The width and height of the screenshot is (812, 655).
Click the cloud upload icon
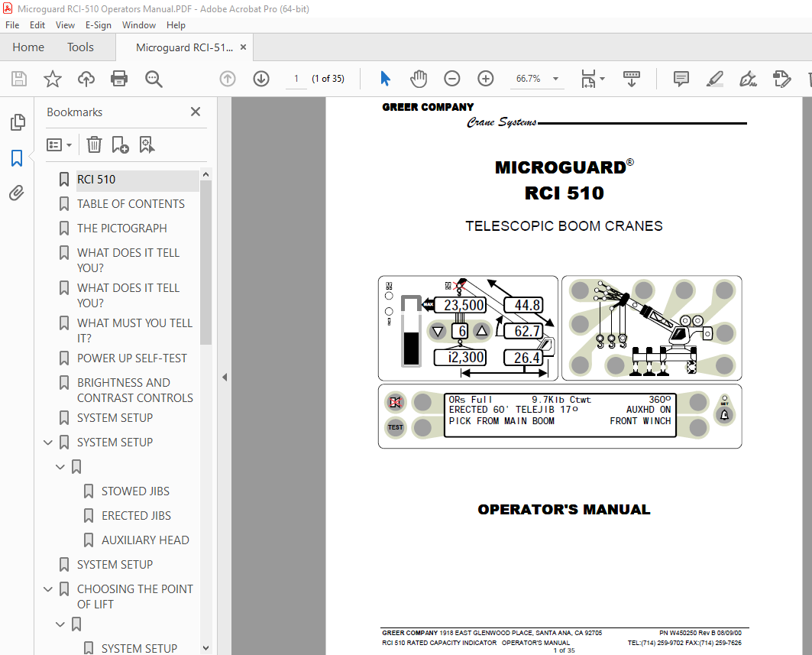[x=86, y=79]
